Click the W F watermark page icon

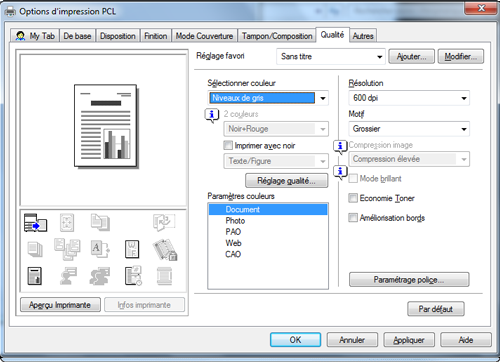132,249
